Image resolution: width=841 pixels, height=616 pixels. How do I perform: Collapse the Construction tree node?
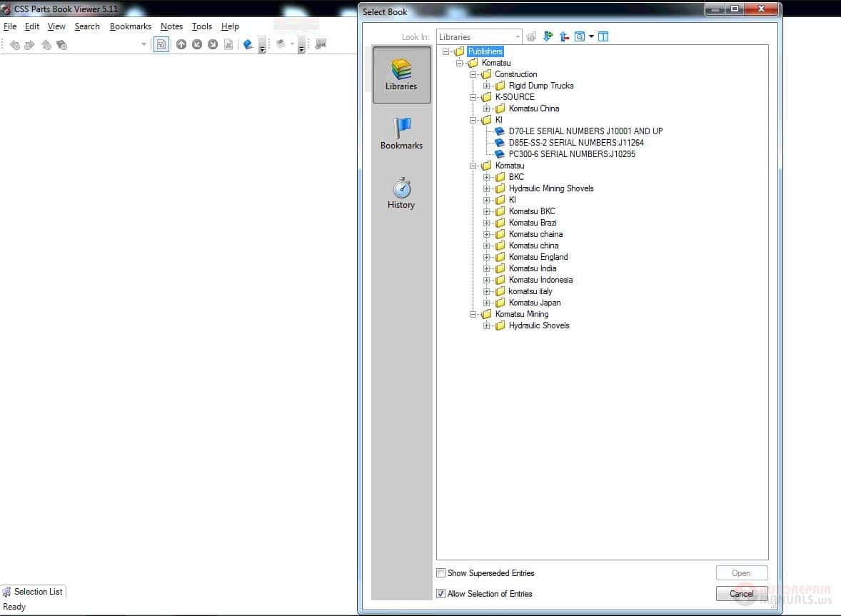pyautogui.click(x=473, y=74)
